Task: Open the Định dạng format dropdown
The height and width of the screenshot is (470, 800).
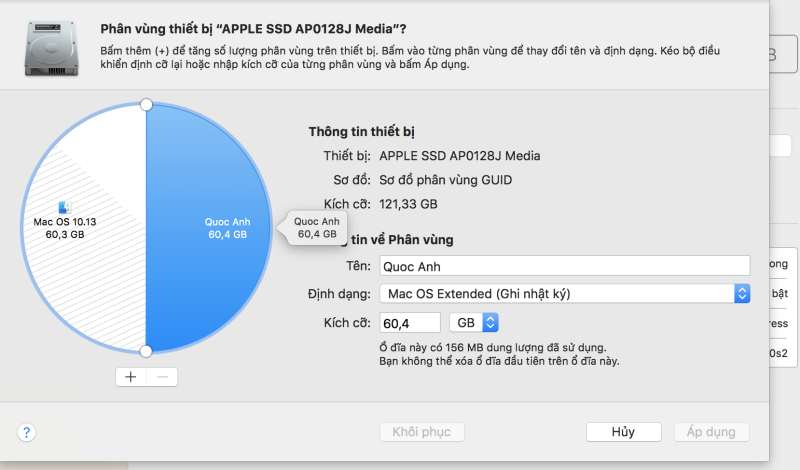Action: coord(564,294)
